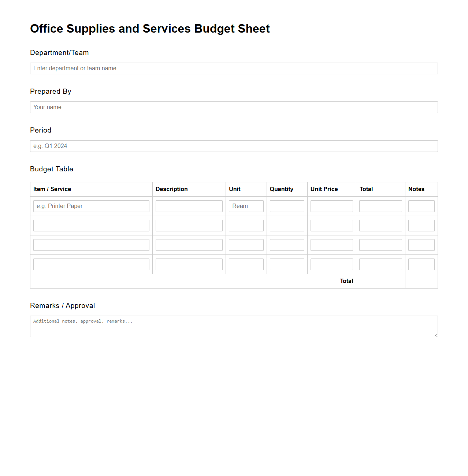Select the third row Notes field
The image size is (468, 476).
(421, 245)
